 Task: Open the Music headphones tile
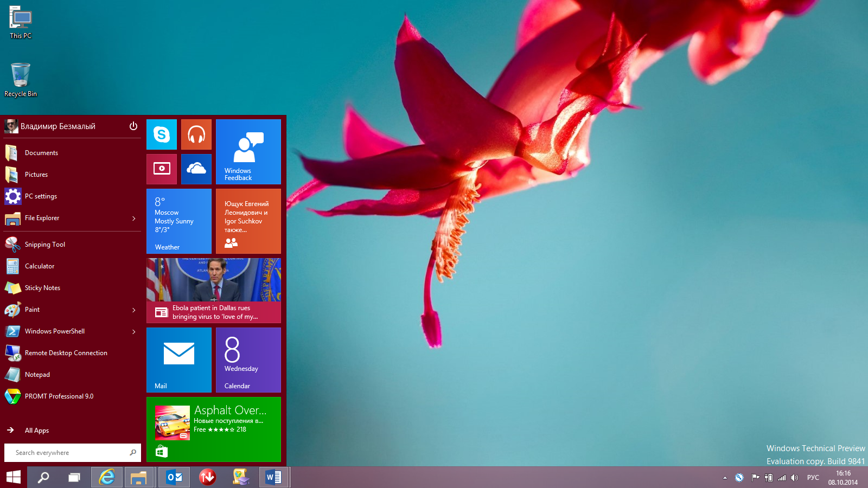(196, 134)
